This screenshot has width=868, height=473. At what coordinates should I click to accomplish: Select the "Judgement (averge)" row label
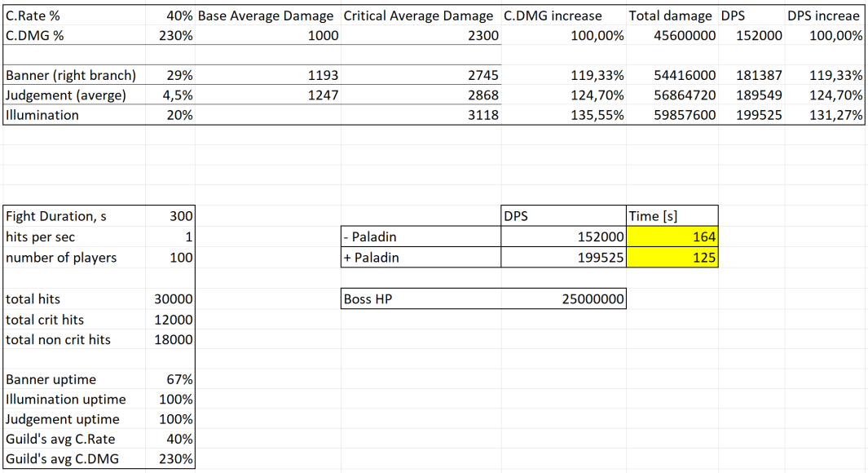(x=66, y=95)
